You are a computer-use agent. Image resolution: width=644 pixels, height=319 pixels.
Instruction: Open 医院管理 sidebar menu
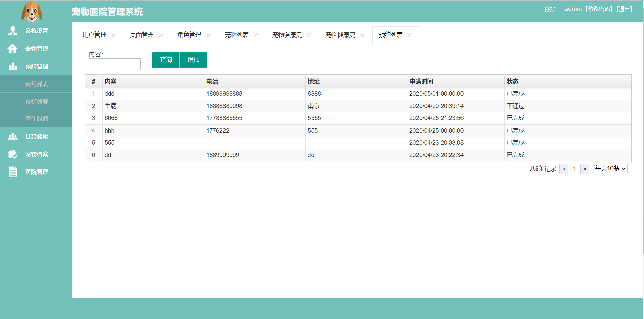(x=36, y=172)
